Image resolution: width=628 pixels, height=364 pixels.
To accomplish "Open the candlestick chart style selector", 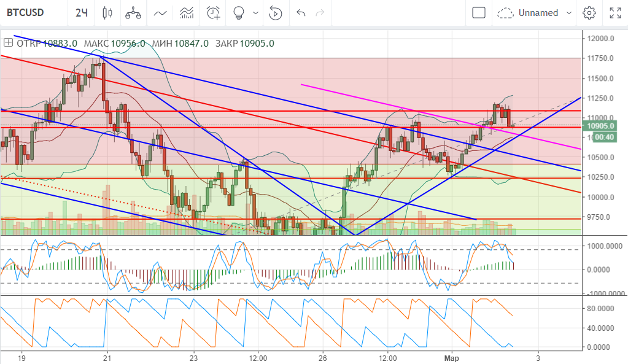I will [107, 13].
